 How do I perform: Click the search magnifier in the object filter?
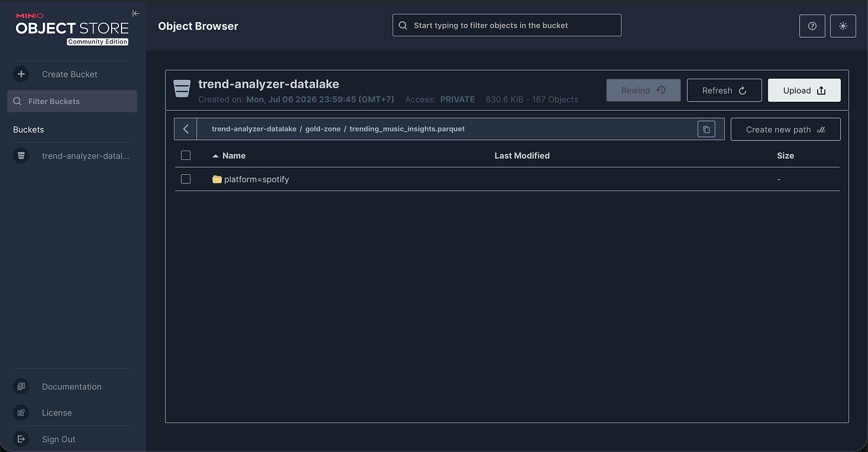click(403, 25)
